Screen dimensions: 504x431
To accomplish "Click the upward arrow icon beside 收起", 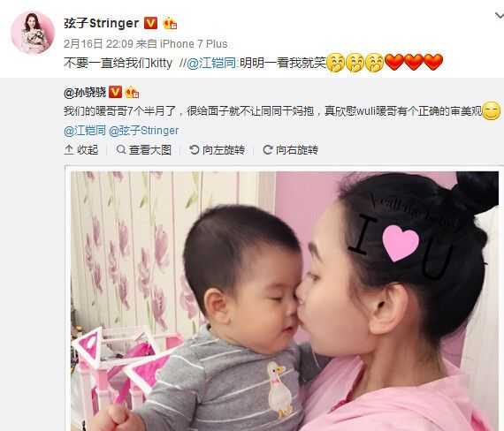I will pyautogui.click(x=69, y=149).
